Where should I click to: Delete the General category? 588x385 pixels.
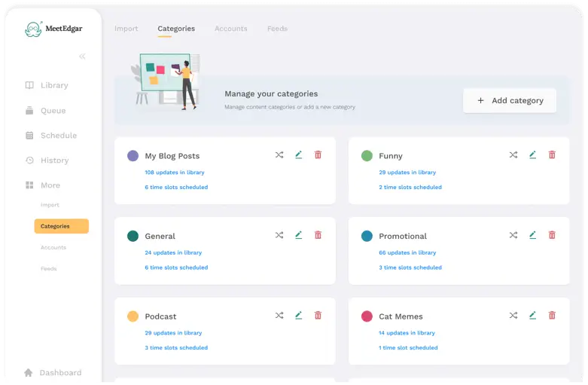tap(318, 235)
